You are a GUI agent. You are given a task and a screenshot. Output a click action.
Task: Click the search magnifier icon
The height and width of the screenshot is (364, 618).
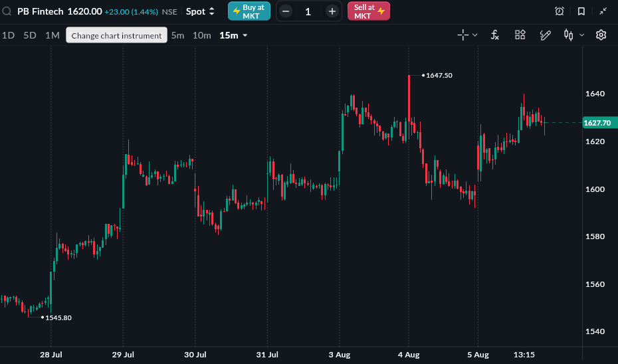[x=7, y=11]
